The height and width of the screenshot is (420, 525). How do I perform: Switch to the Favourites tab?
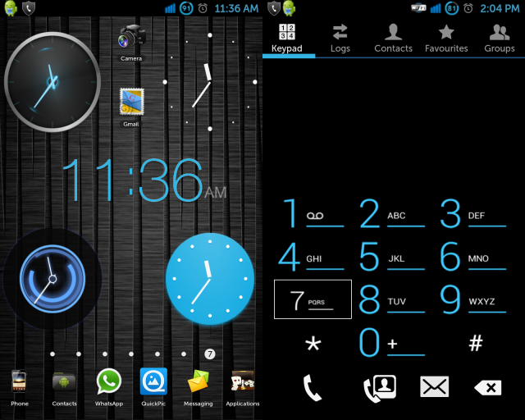446,38
